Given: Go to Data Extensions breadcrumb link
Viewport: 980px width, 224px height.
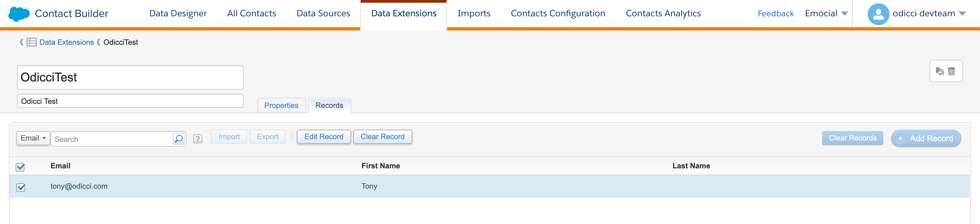Looking at the screenshot, I should [x=67, y=42].
